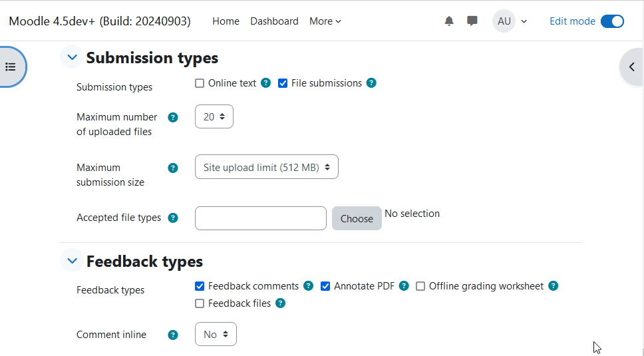Collapse the Submission types section
The image size is (644, 356).
coord(73,57)
